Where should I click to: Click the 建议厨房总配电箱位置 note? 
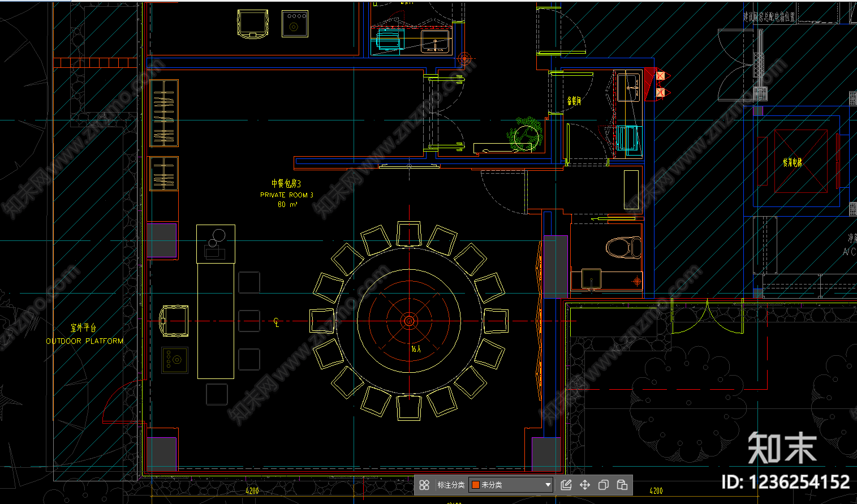click(x=769, y=17)
